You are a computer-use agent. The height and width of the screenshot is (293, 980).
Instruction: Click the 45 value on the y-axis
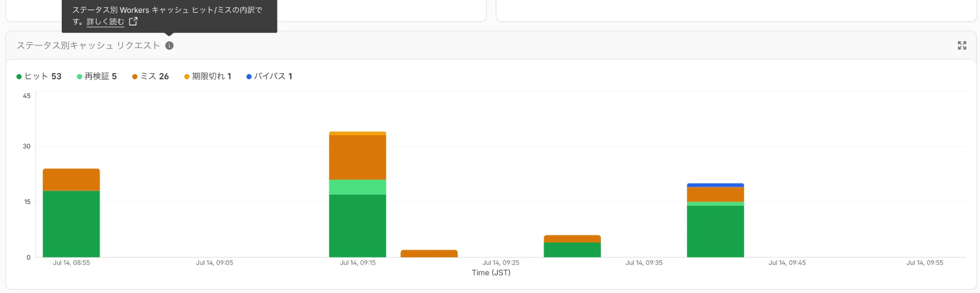[27, 96]
